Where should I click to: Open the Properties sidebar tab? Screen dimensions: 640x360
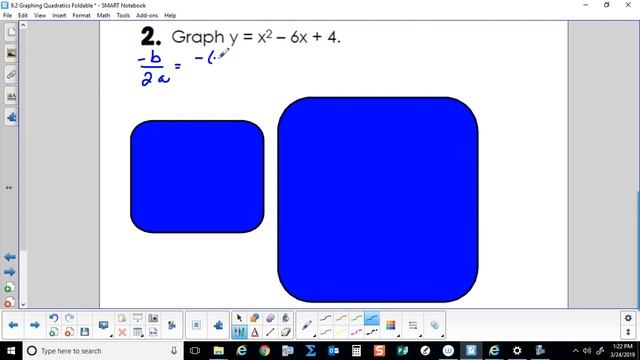coord(11,96)
